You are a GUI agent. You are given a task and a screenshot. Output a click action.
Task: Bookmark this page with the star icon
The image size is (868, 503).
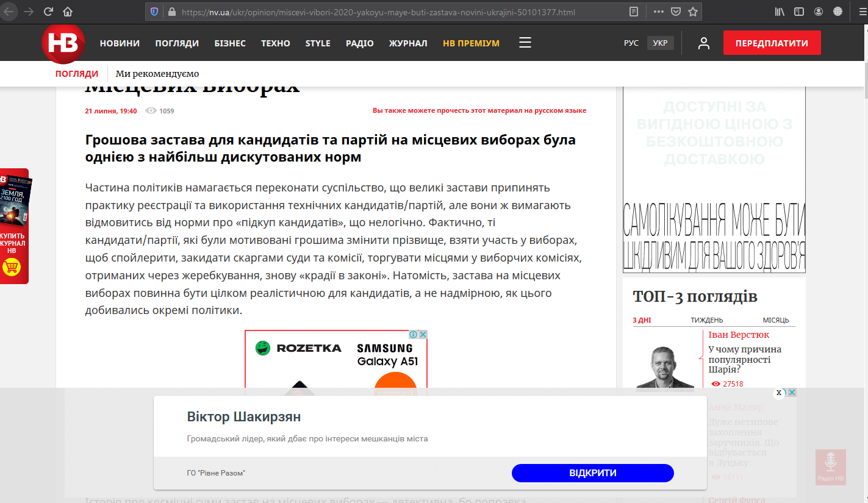(692, 12)
